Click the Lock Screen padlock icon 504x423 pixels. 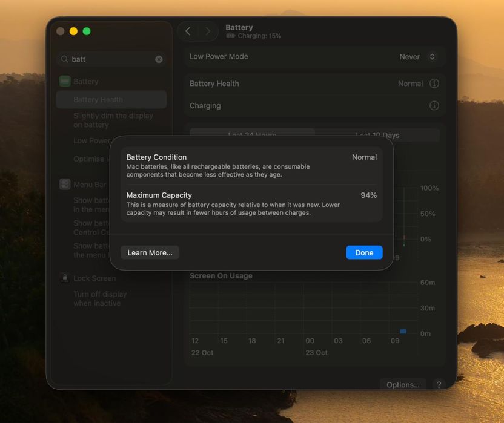(x=65, y=278)
